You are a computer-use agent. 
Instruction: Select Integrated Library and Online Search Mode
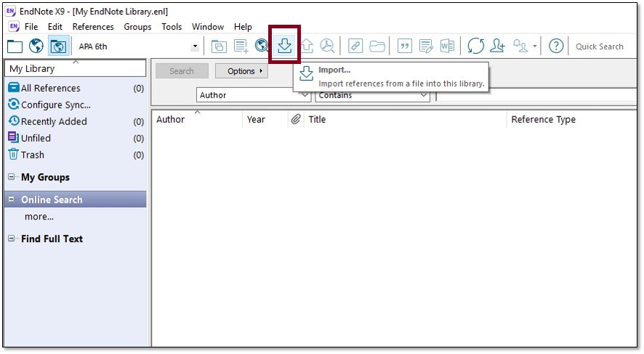tap(58, 46)
